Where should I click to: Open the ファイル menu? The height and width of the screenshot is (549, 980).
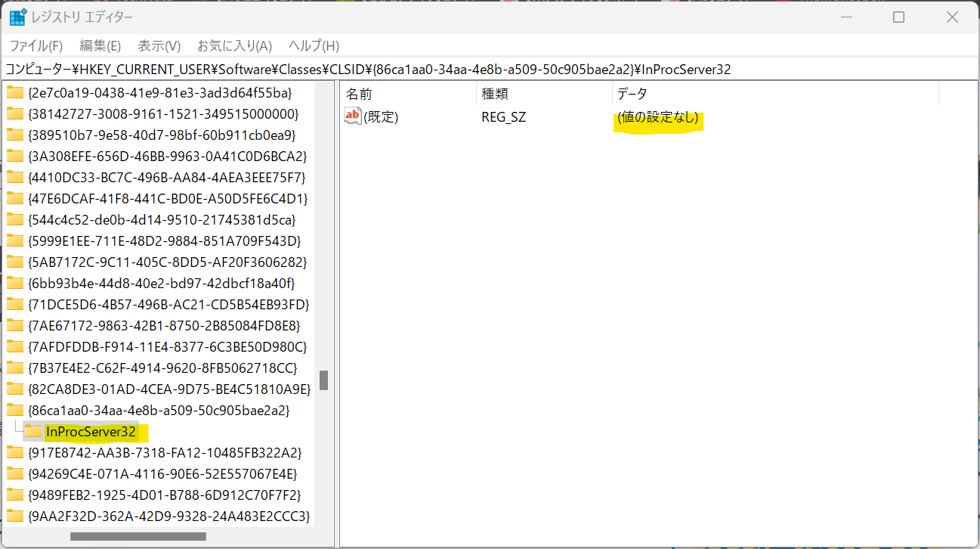(x=35, y=45)
